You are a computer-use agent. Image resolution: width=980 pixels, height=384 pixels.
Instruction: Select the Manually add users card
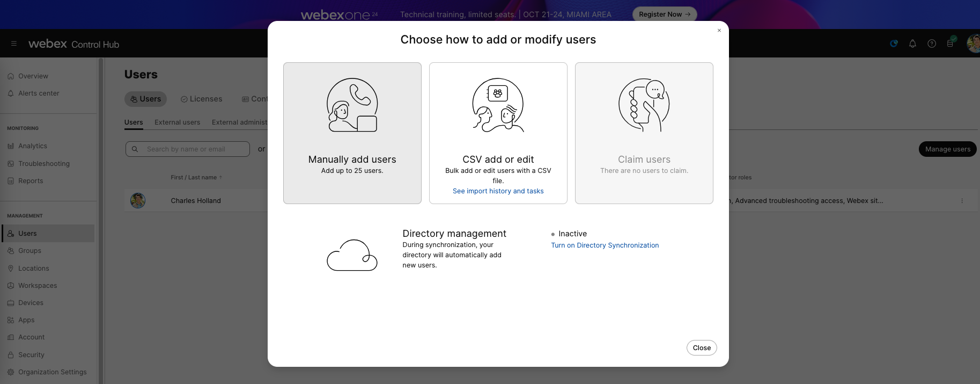click(x=352, y=133)
